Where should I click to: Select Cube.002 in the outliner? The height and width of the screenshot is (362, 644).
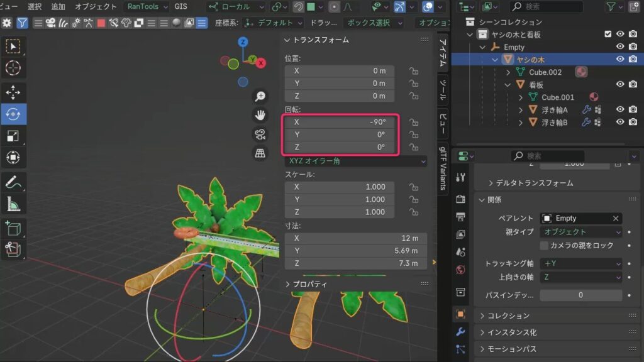click(545, 72)
